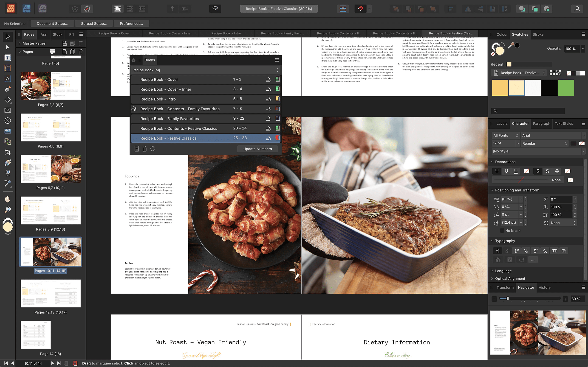Toggle visibility for Recipe Book Contents Family Favourites
Viewport: 588px width, 367px height.
277,109
